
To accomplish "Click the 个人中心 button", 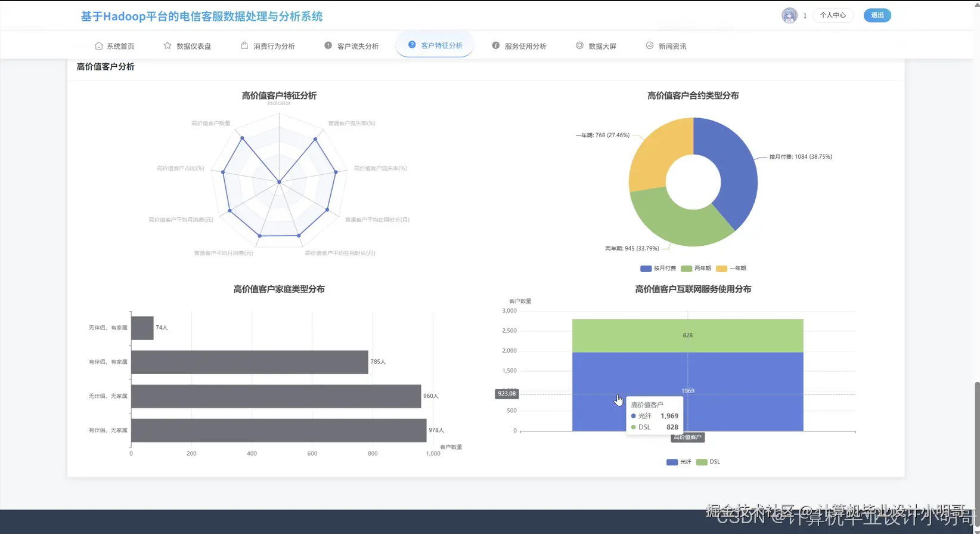I will pyautogui.click(x=833, y=16).
